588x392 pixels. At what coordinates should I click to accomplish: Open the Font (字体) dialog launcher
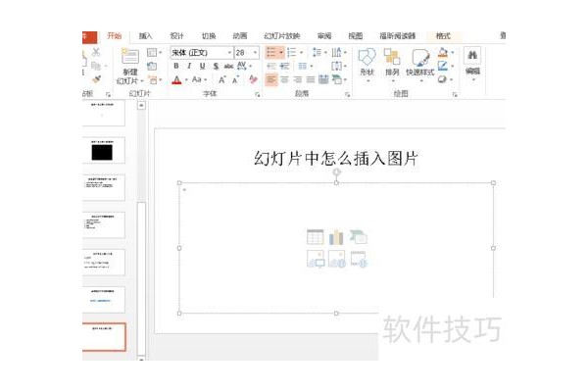pyautogui.click(x=257, y=94)
